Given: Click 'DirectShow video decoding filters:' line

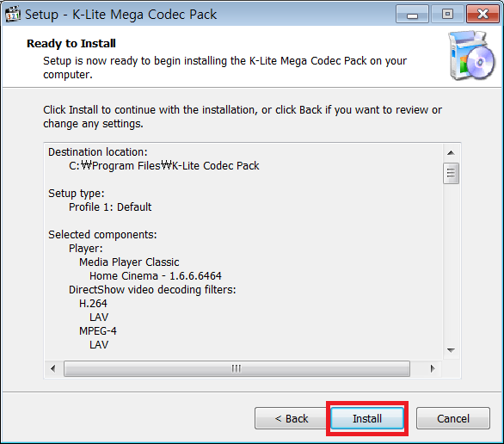Looking at the screenshot, I should [x=152, y=290].
